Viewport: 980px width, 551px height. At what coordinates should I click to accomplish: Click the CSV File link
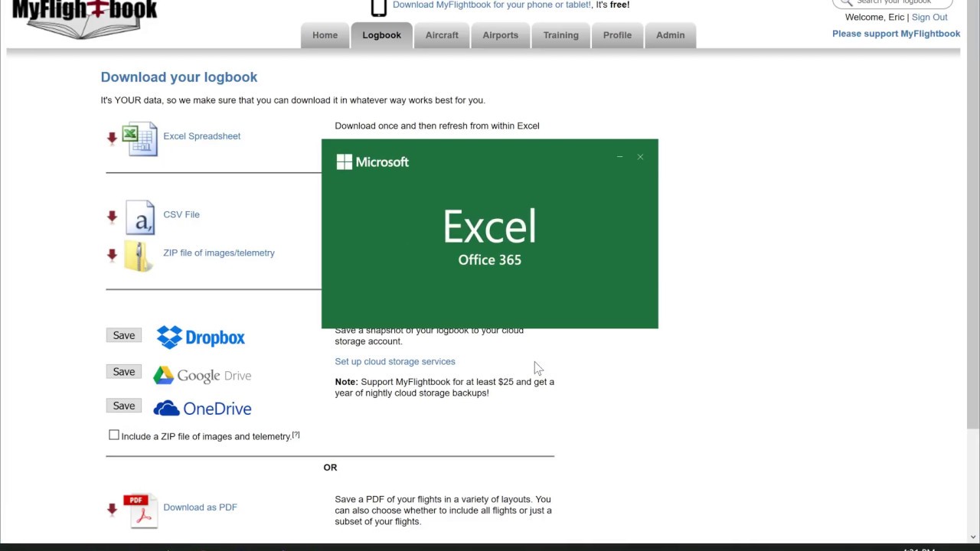coord(181,214)
